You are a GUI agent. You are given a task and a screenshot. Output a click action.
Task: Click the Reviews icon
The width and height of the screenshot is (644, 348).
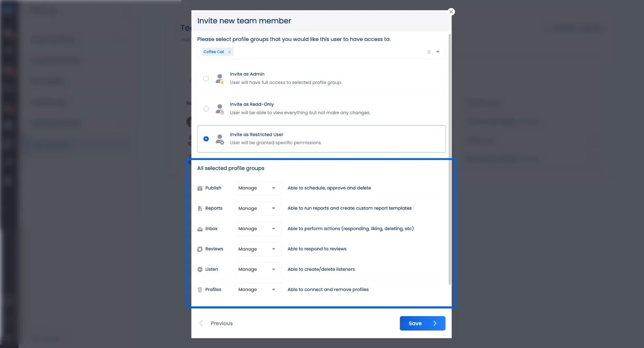(200, 249)
